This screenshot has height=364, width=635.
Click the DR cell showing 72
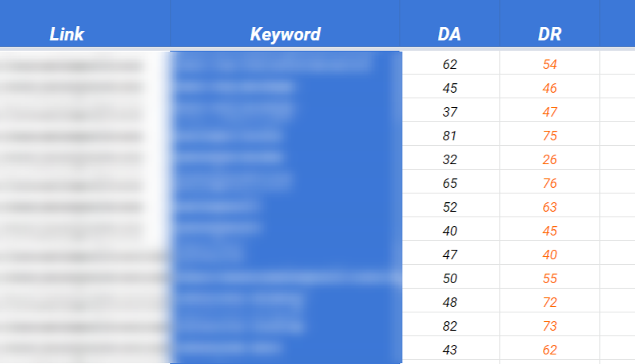click(x=550, y=301)
